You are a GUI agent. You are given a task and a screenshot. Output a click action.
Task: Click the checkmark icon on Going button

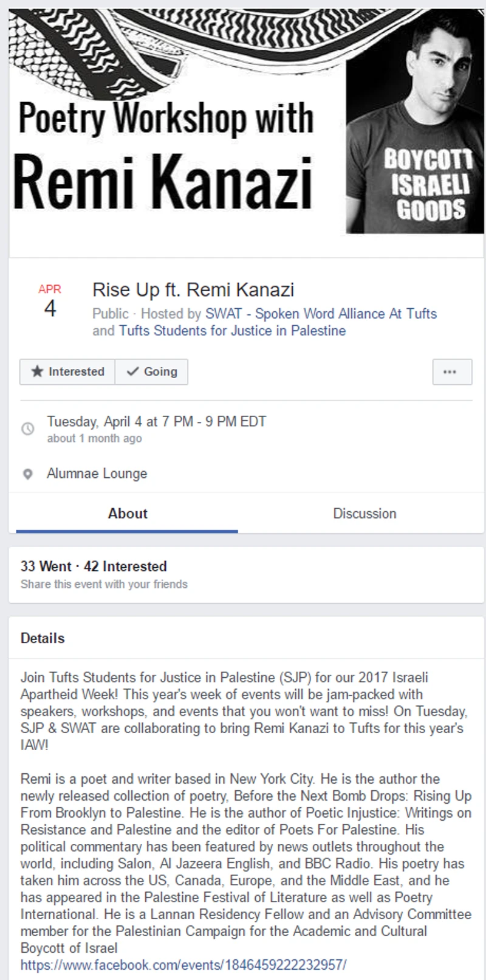[132, 371]
